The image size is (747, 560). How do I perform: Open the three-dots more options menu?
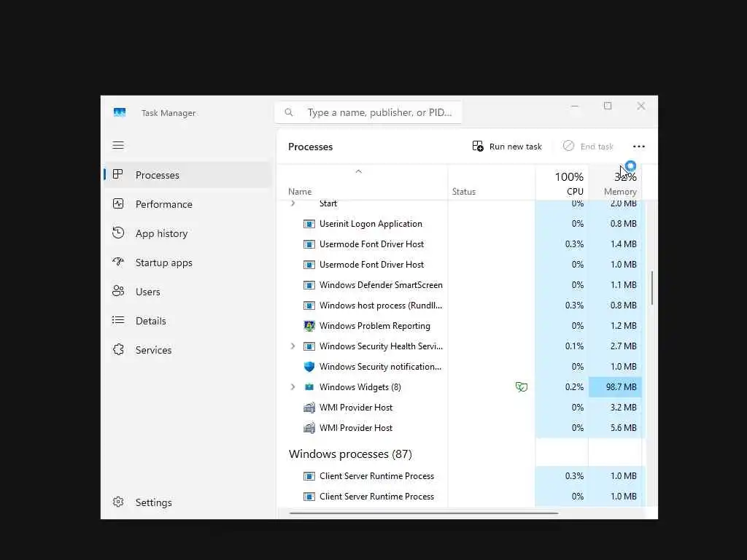point(639,146)
